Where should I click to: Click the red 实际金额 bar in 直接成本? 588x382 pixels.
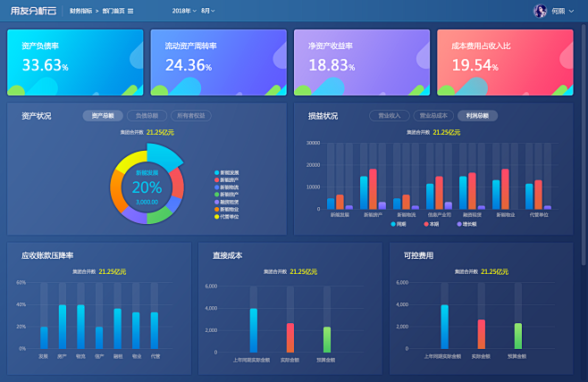click(290, 337)
